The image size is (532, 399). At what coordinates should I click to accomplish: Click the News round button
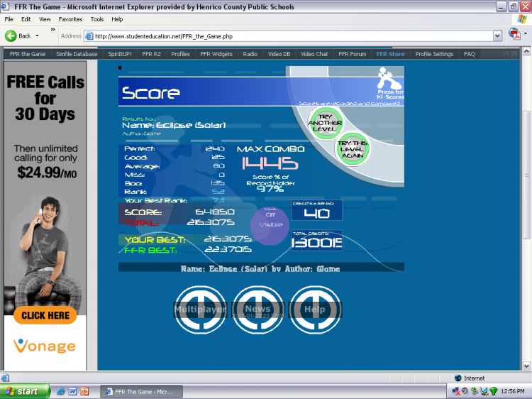(258, 310)
